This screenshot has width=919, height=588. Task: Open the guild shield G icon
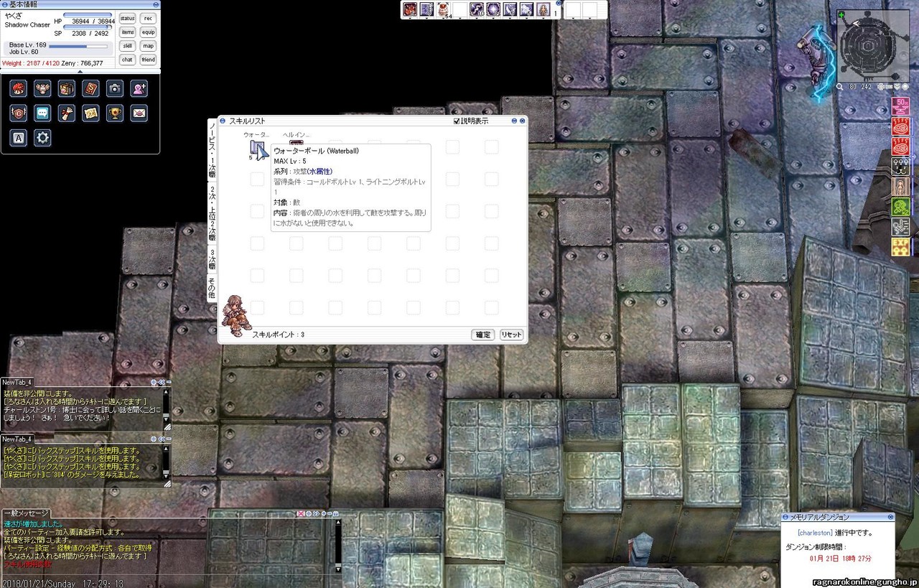pyautogui.click(x=19, y=113)
